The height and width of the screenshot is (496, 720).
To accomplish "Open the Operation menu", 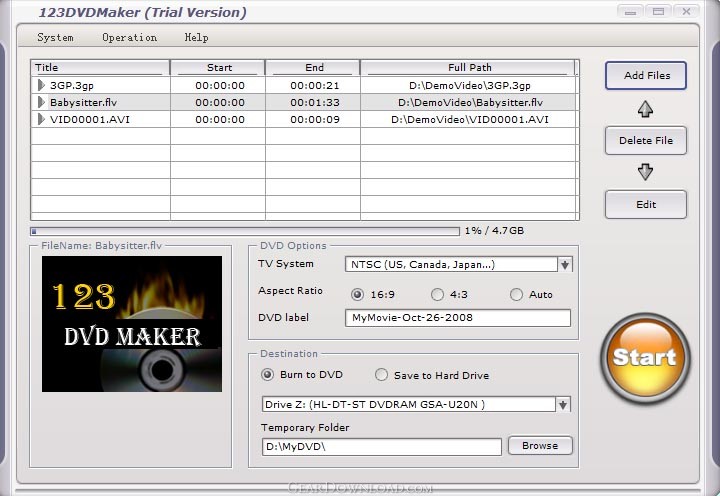I will click(x=129, y=38).
